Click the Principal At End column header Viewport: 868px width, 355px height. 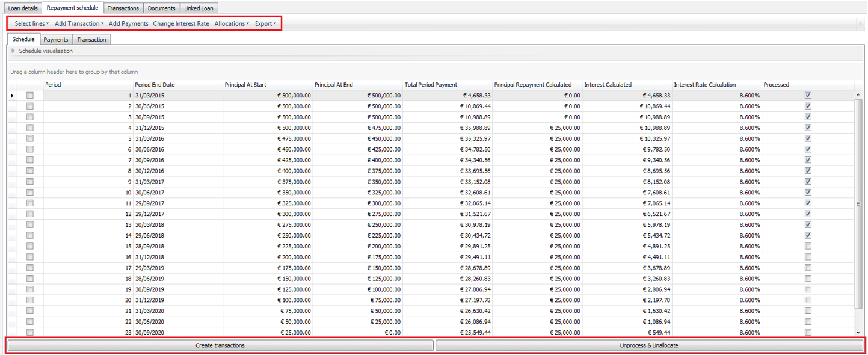(x=358, y=85)
